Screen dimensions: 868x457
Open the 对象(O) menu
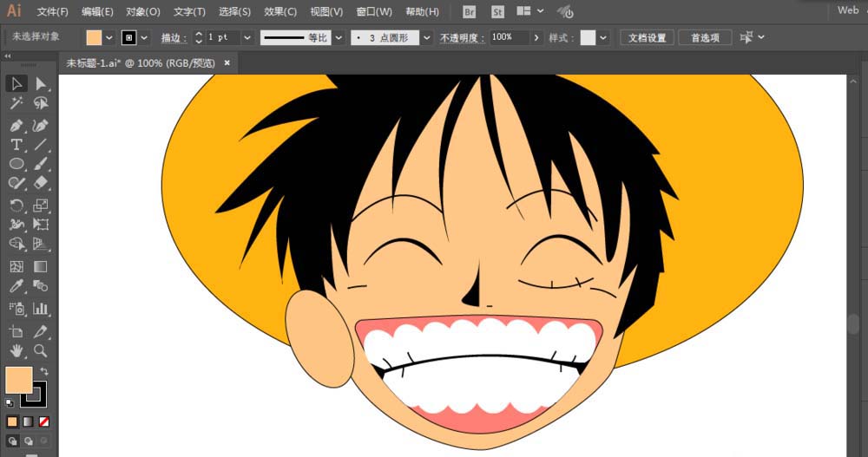coord(143,11)
